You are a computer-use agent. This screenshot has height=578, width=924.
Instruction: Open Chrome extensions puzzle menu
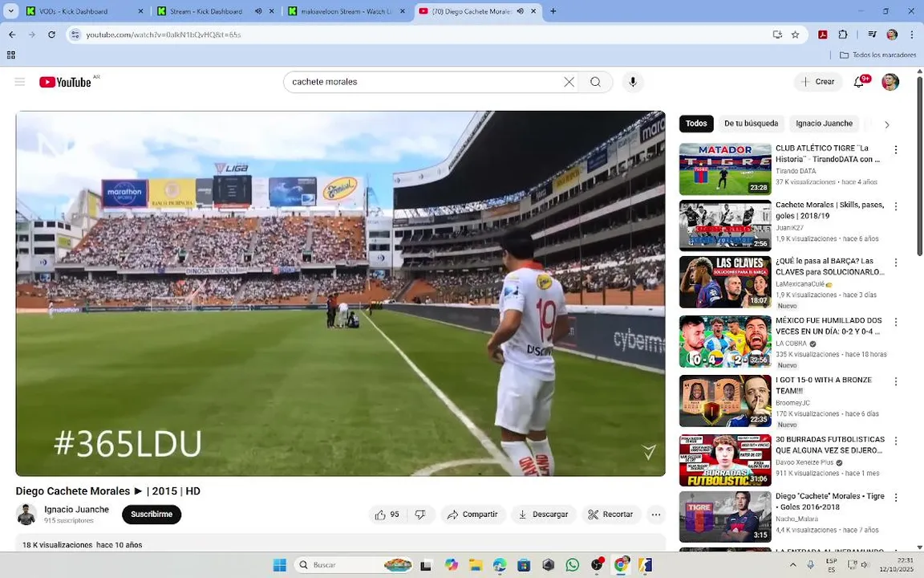coord(843,35)
